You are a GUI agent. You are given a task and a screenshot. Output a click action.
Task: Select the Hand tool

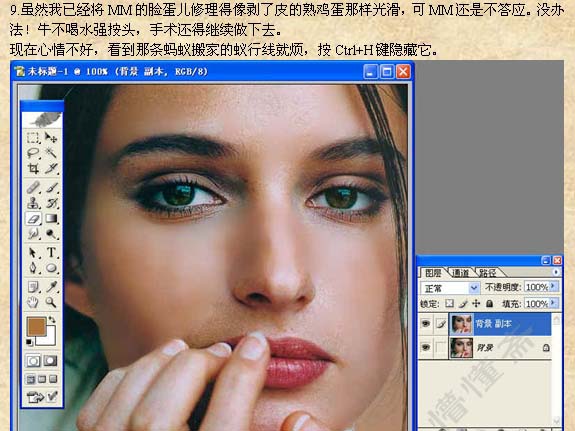click(x=33, y=303)
